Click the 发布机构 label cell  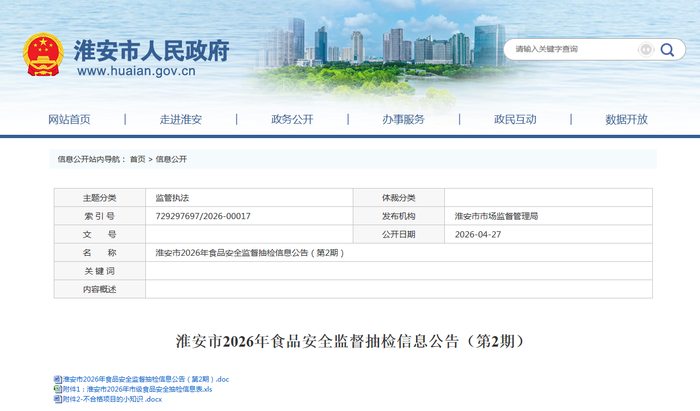pos(399,216)
